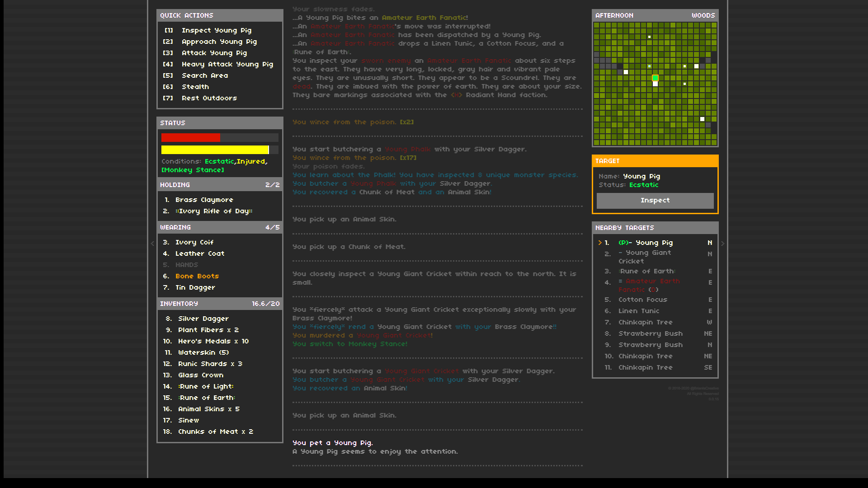Pick the Linen Tunic from Nearby Targets
Viewport: 868px width, 488px height.
click(x=639, y=310)
